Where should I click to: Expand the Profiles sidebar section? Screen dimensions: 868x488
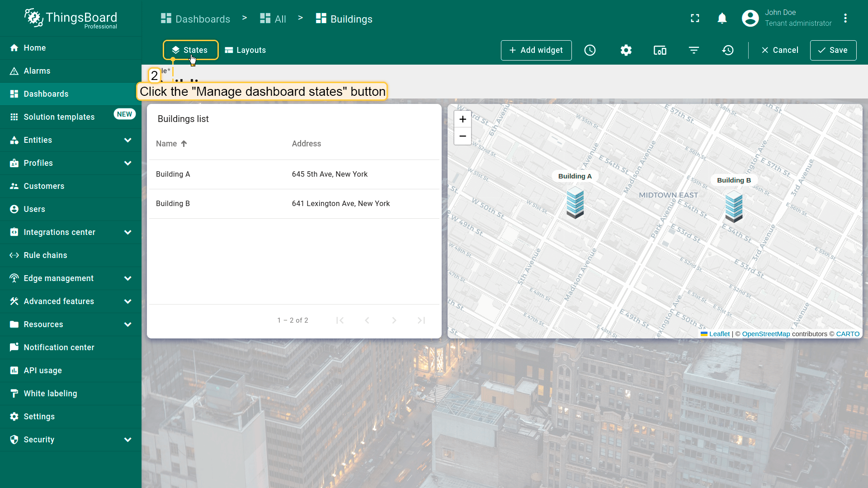pyautogui.click(x=127, y=163)
